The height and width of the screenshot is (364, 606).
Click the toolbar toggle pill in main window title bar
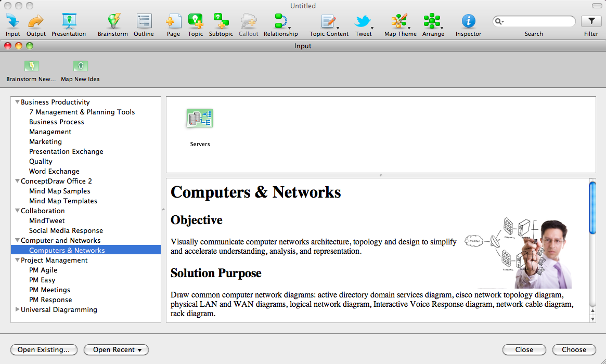click(597, 5)
